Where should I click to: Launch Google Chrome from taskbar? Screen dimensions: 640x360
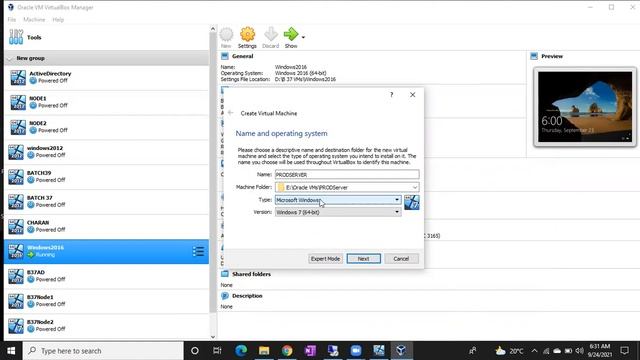tap(287, 351)
